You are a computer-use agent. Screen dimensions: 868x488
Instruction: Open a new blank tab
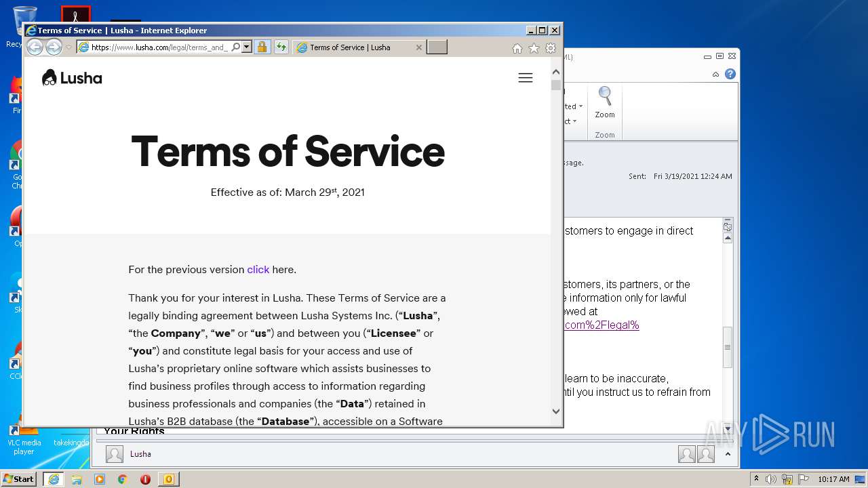437,47
